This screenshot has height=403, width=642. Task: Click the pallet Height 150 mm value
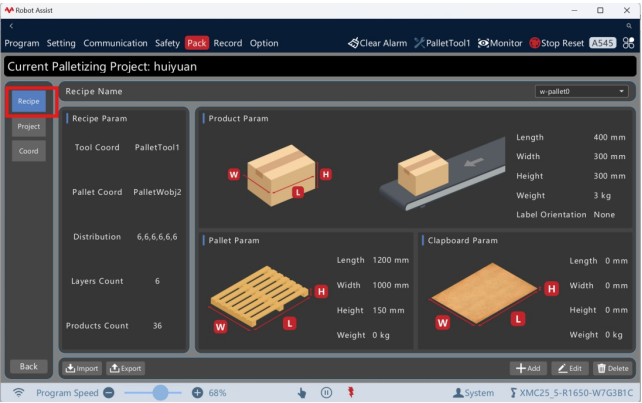388,310
